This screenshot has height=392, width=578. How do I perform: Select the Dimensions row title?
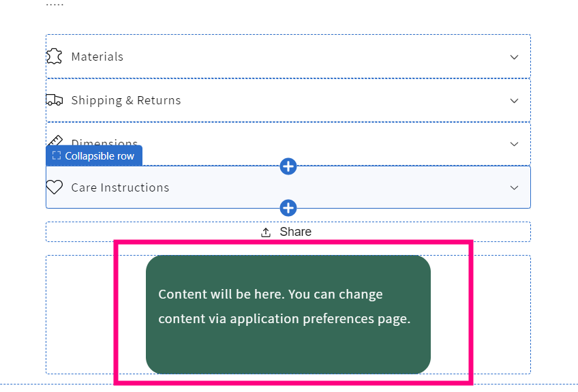coord(104,142)
